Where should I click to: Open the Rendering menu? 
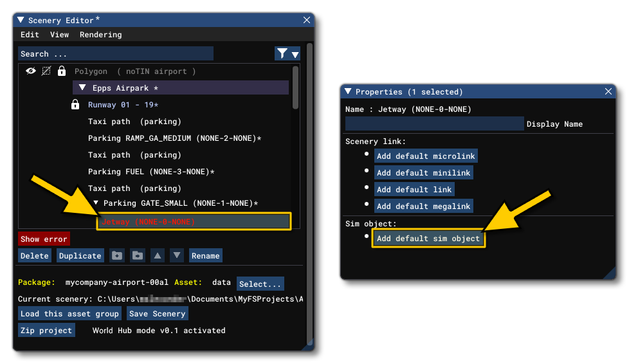(x=100, y=35)
